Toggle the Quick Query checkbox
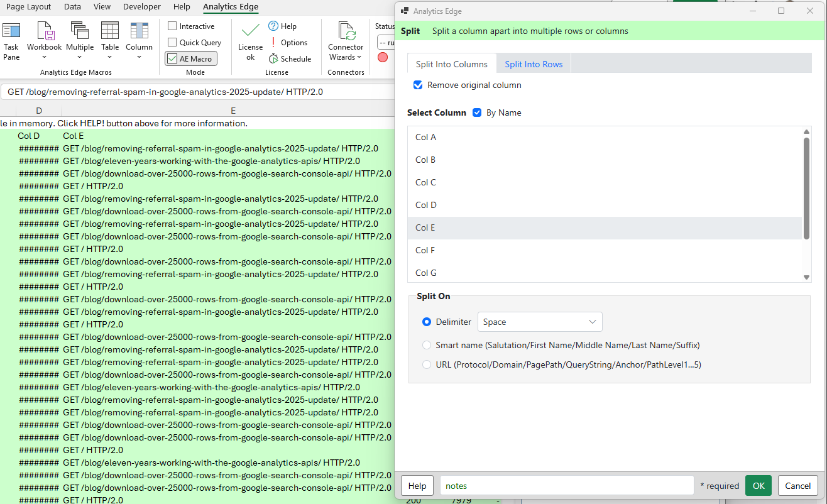The image size is (827, 504). 172,43
